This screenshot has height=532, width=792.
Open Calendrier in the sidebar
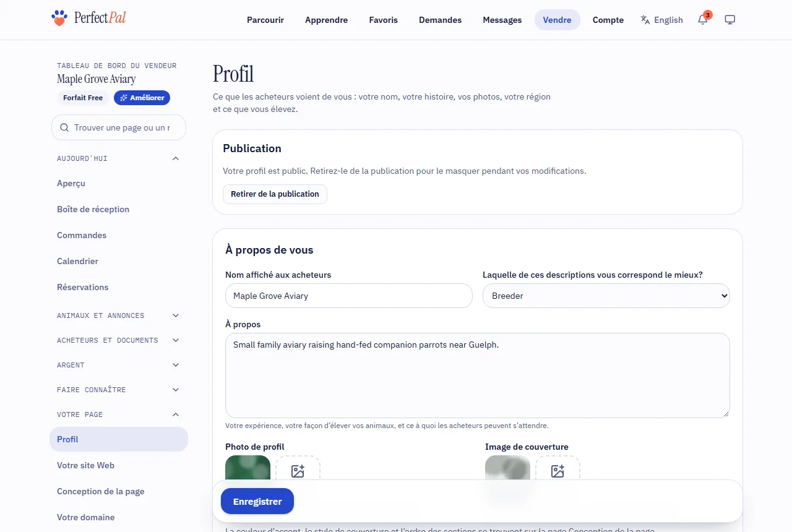click(x=119, y=261)
